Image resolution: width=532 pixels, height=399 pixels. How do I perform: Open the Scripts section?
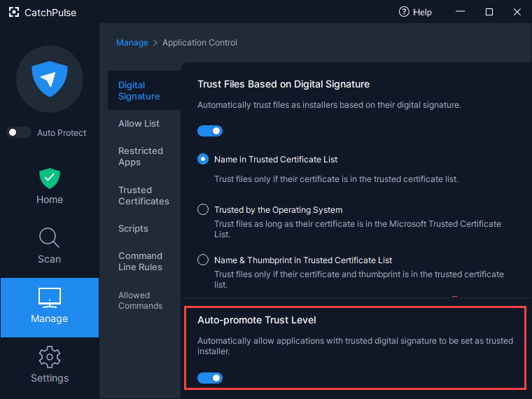133,229
